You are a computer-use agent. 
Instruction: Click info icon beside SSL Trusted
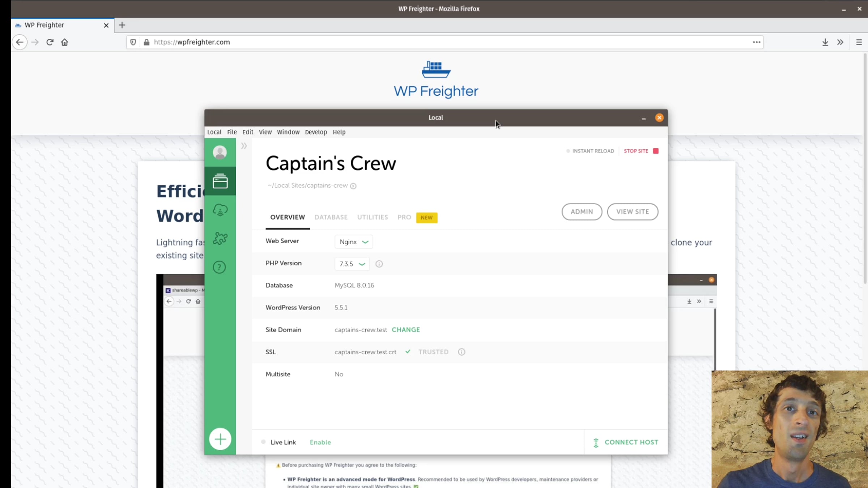point(461,352)
